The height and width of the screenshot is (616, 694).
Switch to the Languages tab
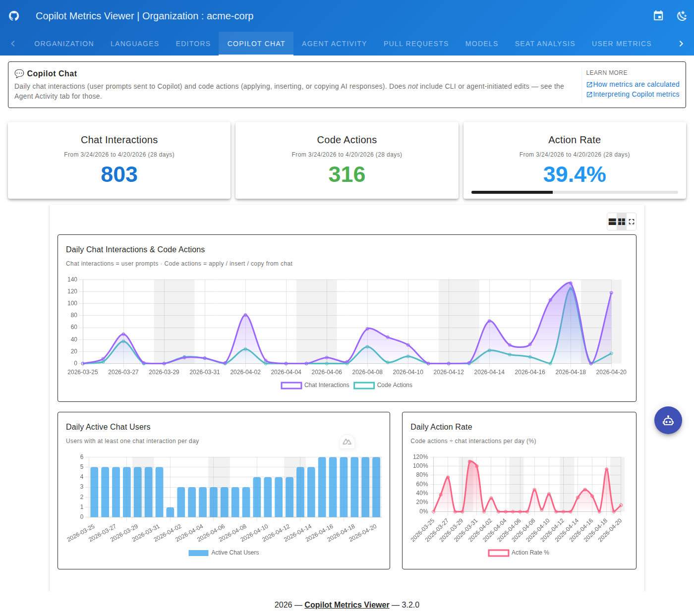(135, 44)
